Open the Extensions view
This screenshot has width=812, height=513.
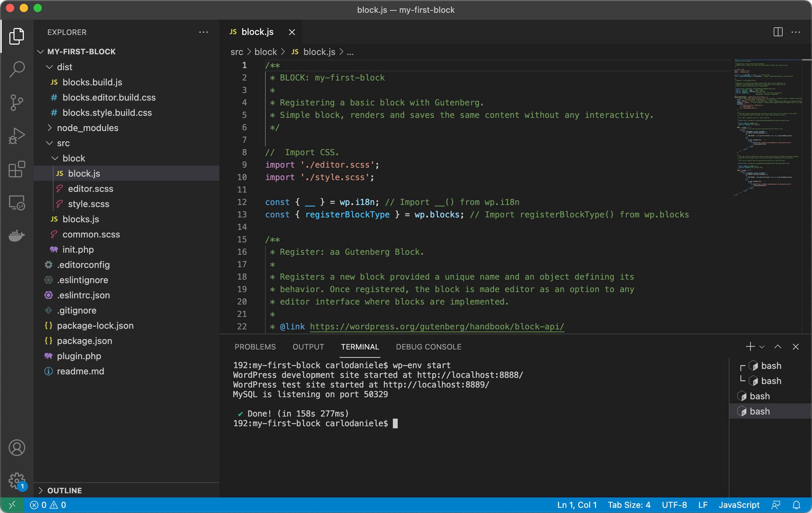tap(16, 169)
